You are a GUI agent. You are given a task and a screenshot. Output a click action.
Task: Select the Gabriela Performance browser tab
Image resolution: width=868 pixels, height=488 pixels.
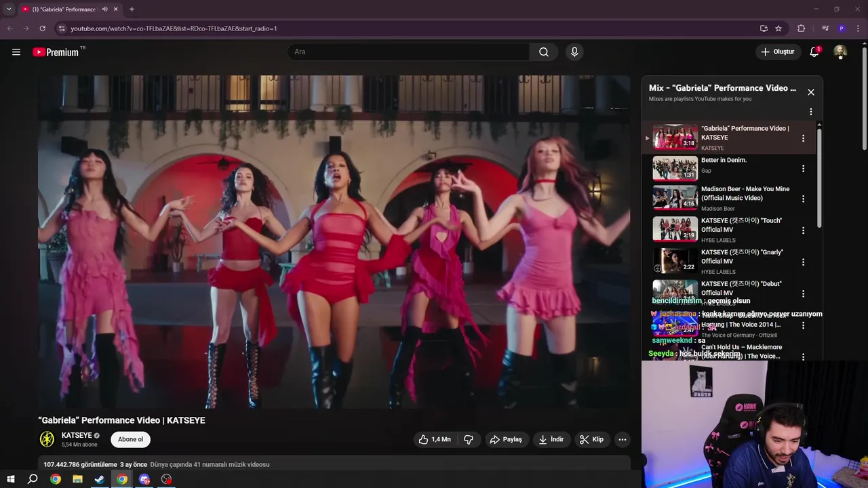point(64,9)
